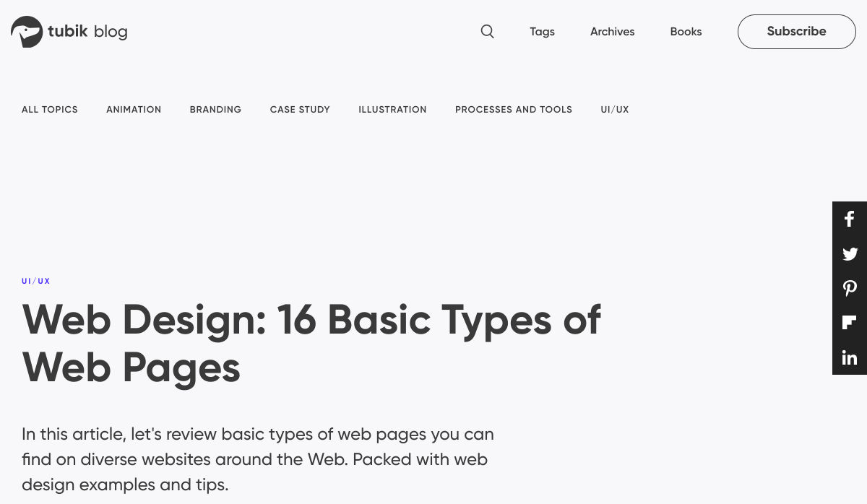The width and height of the screenshot is (867, 504).
Task: Open the search magnifier icon
Action: [x=488, y=32]
